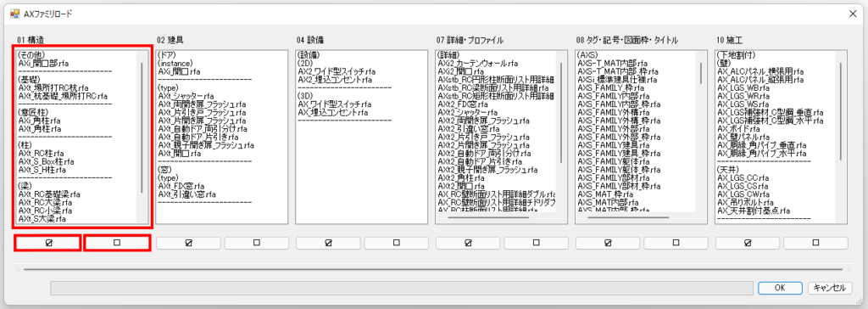Click the uncheck-all button under 01 構造
Screen dimensions: 868x309
click(x=117, y=243)
